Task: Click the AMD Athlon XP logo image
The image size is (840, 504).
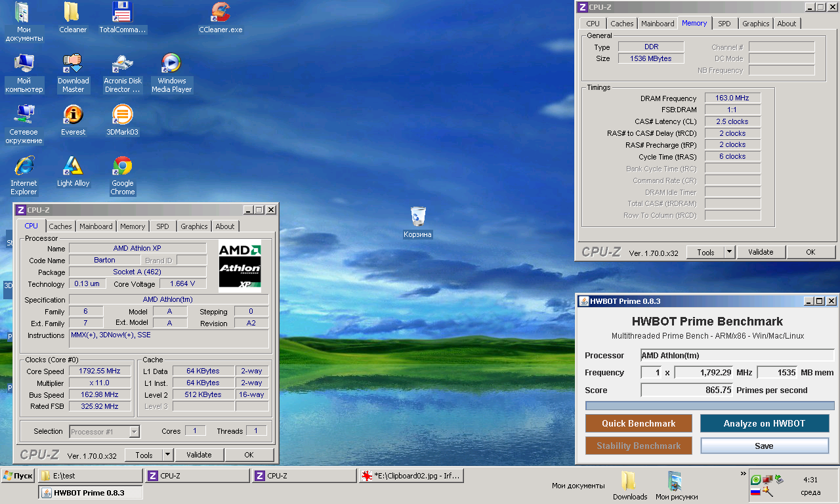Action: pos(240,266)
